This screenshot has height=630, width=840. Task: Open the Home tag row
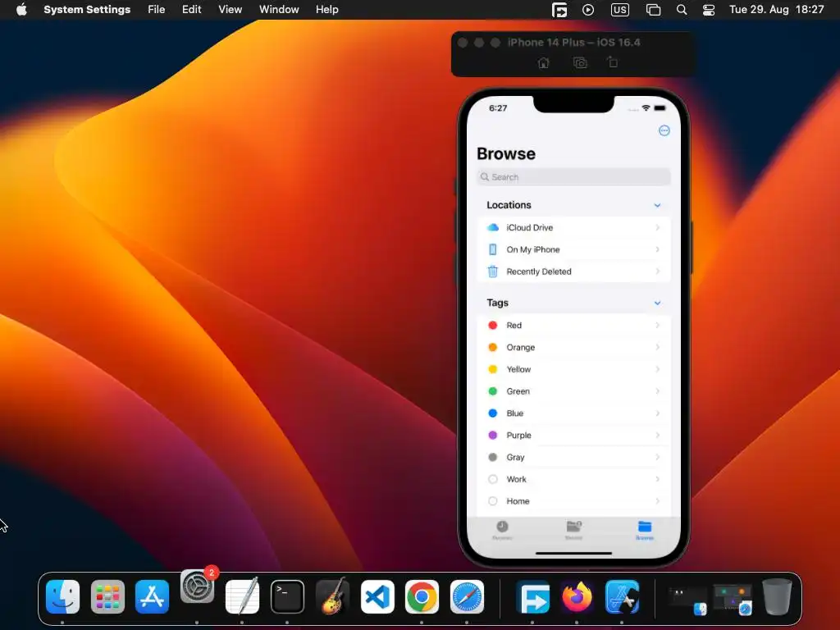pyautogui.click(x=573, y=501)
